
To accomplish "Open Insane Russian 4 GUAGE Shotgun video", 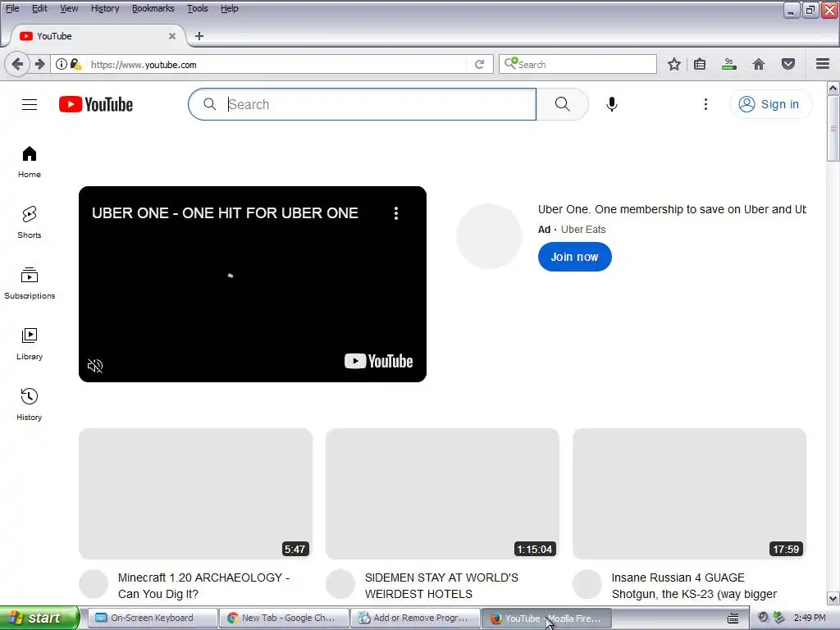I will pyautogui.click(x=694, y=586).
